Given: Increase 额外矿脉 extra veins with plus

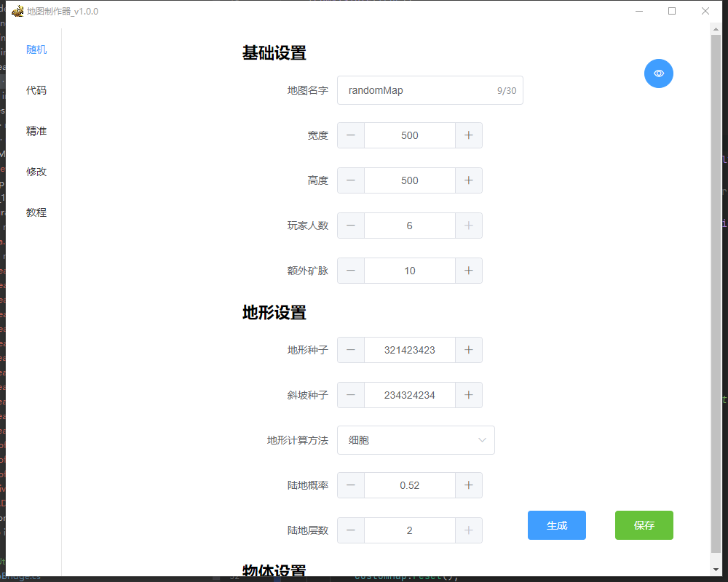Looking at the screenshot, I should pos(468,271).
